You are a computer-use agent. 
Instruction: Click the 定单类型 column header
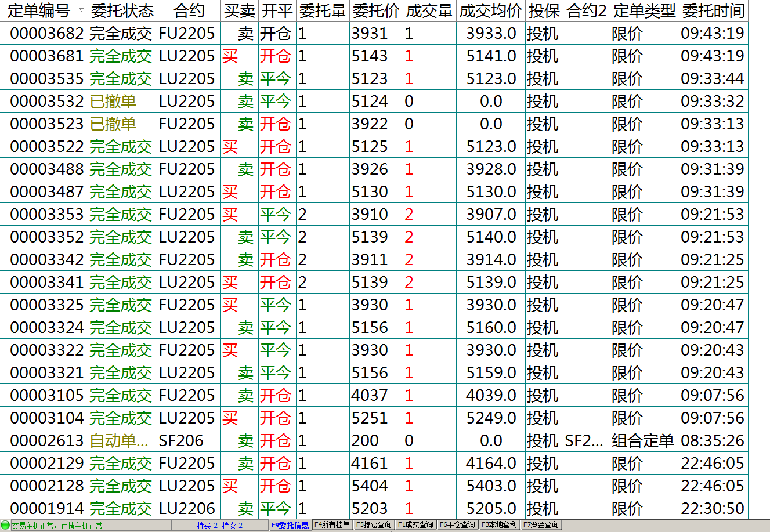click(x=645, y=11)
